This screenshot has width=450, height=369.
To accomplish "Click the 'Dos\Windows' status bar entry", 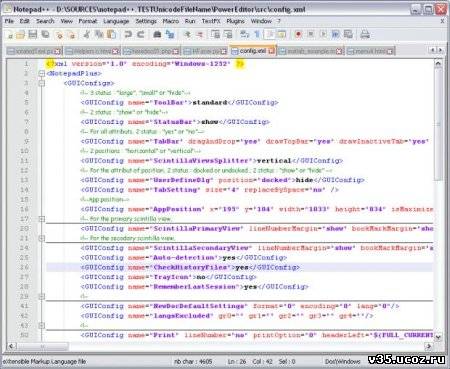I will [342, 361].
